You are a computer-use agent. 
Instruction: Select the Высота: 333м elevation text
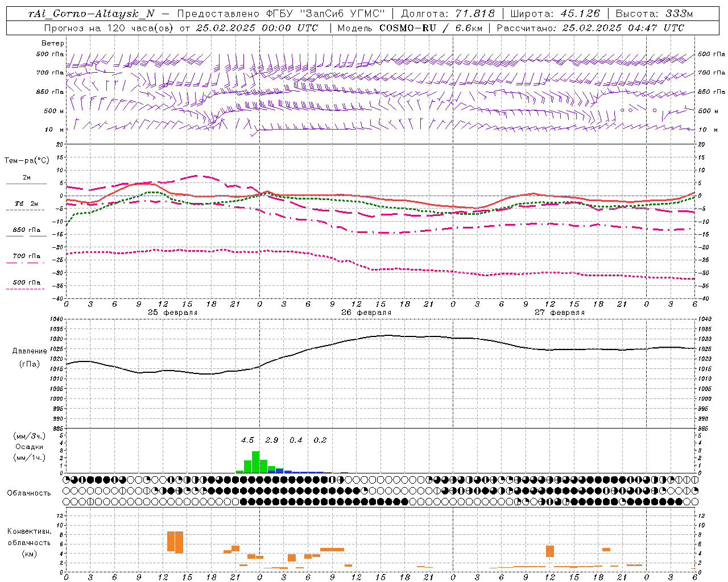655,14
